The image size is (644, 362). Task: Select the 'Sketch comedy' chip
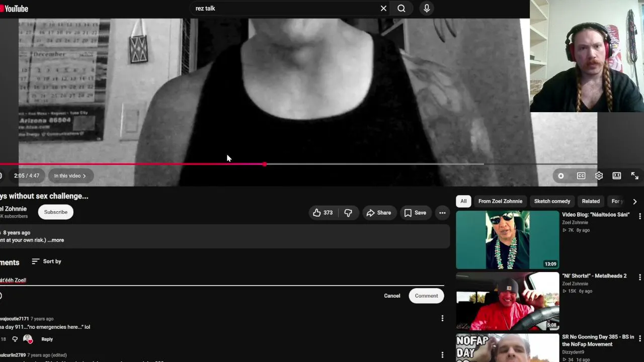tap(552, 201)
